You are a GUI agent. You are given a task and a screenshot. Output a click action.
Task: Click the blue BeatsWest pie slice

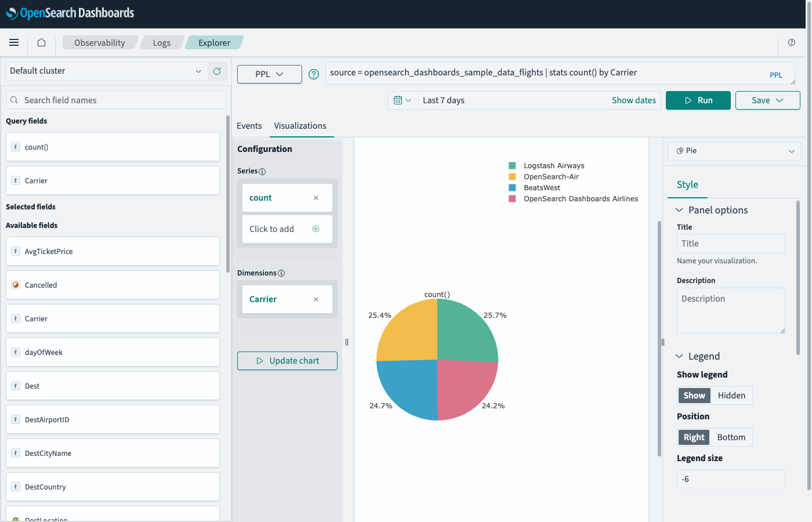(x=408, y=389)
